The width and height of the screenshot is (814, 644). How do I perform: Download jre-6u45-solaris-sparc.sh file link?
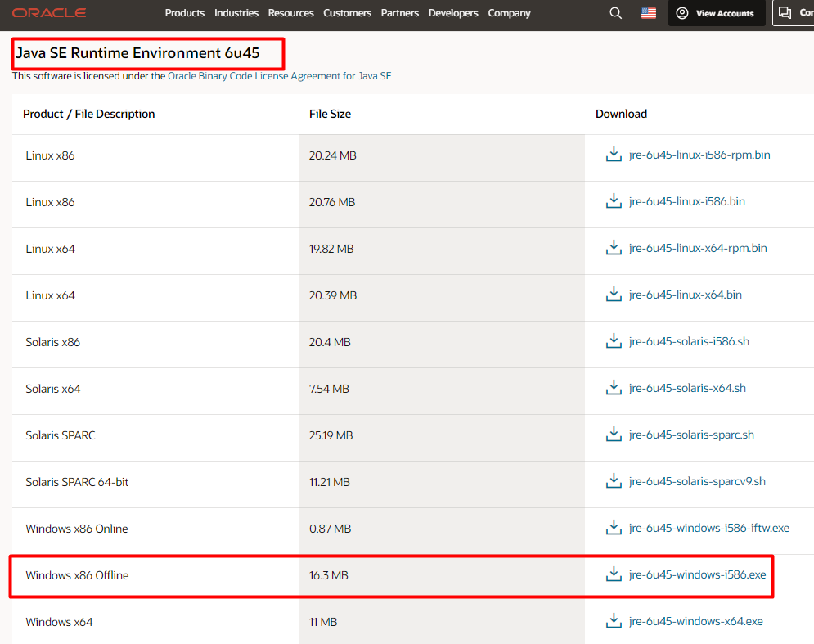coord(691,435)
